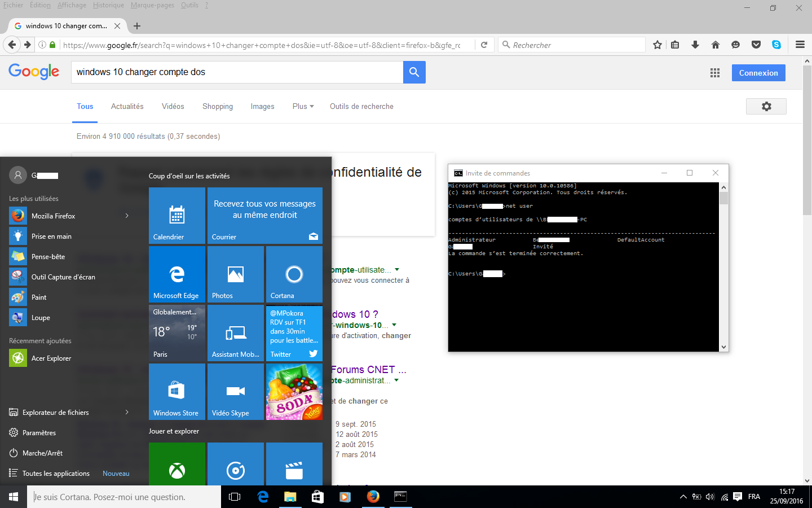The width and height of the screenshot is (812, 508).
Task: Launch Microsoft Edge tile
Action: pyautogui.click(x=177, y=274)
